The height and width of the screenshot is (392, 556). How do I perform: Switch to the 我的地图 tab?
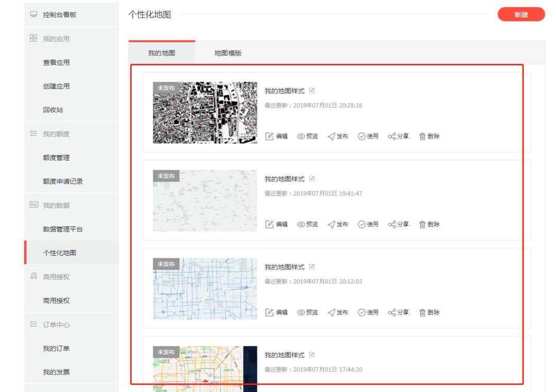pyautogui.click(x=162, y=53)
